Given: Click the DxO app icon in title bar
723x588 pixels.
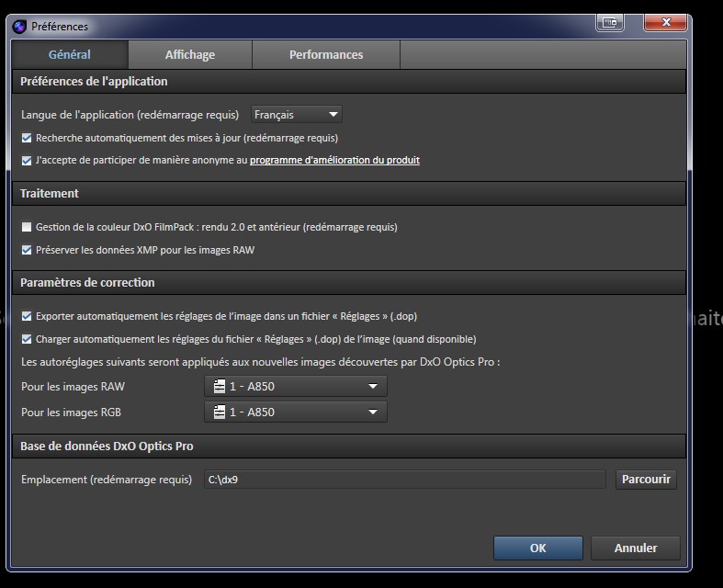Looking at the screenshot, I should [x=19, y=27].
